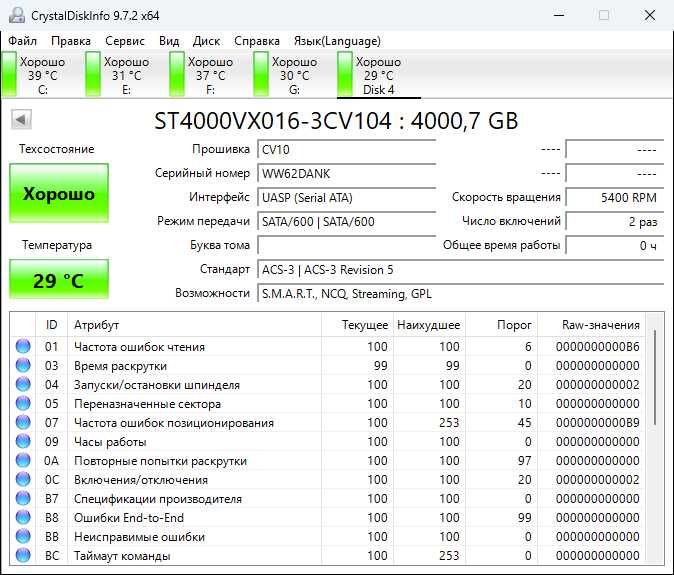Click the previous disk arrow button
The height and width of the screenshot is (575, 674).
tap(21, 119)
